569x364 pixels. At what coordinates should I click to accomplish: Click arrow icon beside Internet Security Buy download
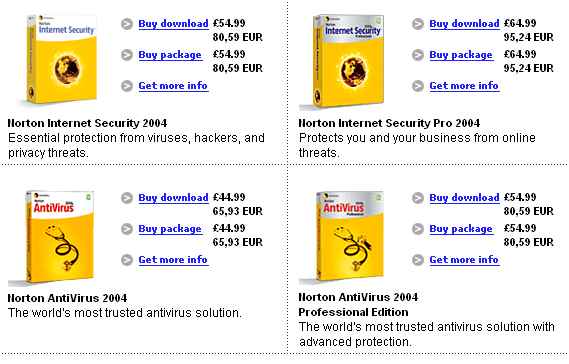point(127,24)
